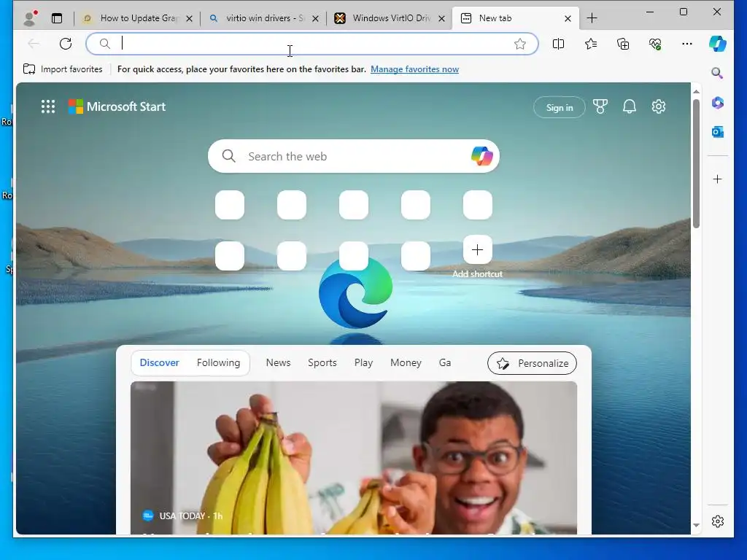This screenshot has width=747, height=560.
Task: Customize sidebar with plus icon
Action: point(718,179)
